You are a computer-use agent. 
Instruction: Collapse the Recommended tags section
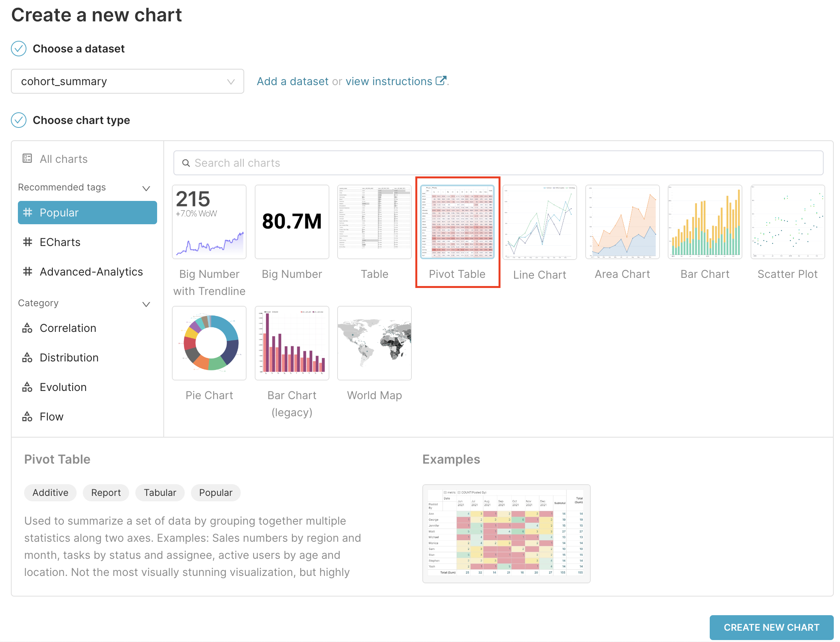(146, 188)
